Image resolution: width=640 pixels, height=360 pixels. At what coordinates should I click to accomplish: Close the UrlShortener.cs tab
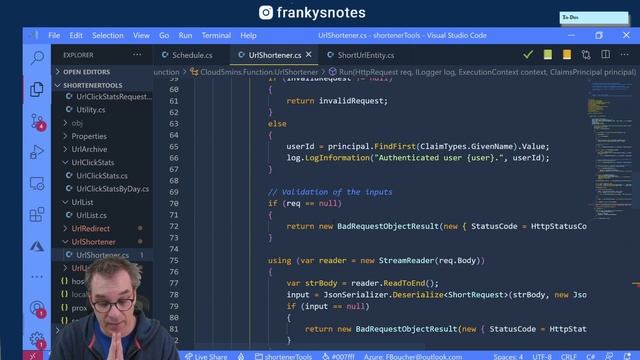pyautogui.click(x=309, y=54)
